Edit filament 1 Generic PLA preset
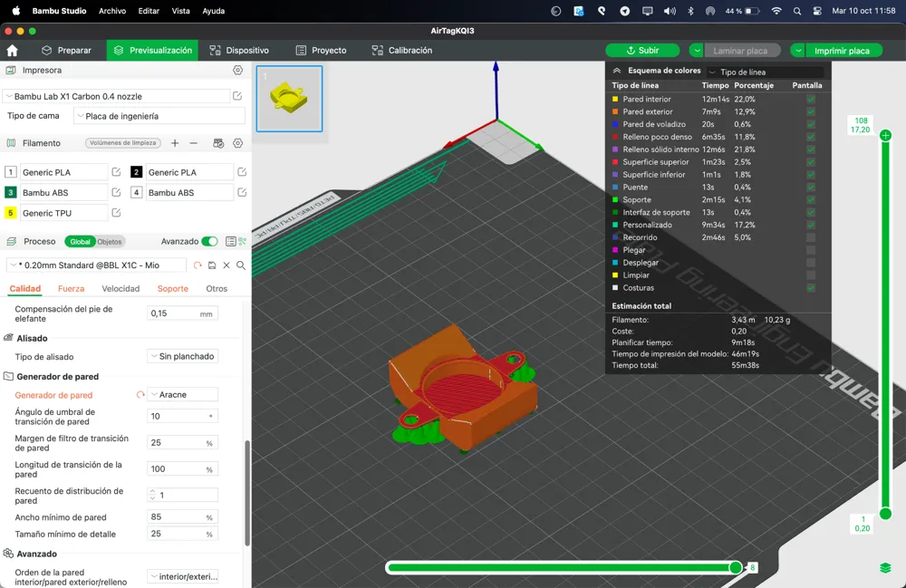The height and width of the screenshot is (588, 906). click(x=116, y=171)
